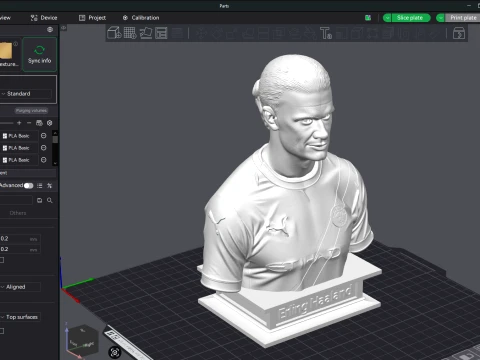Screen dimensions: 480x360
Task: Click the Color painting tool icon
Action: [310, 33]
